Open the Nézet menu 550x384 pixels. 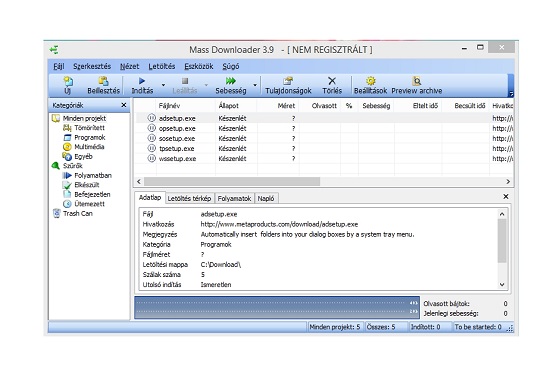coord(129,66)
